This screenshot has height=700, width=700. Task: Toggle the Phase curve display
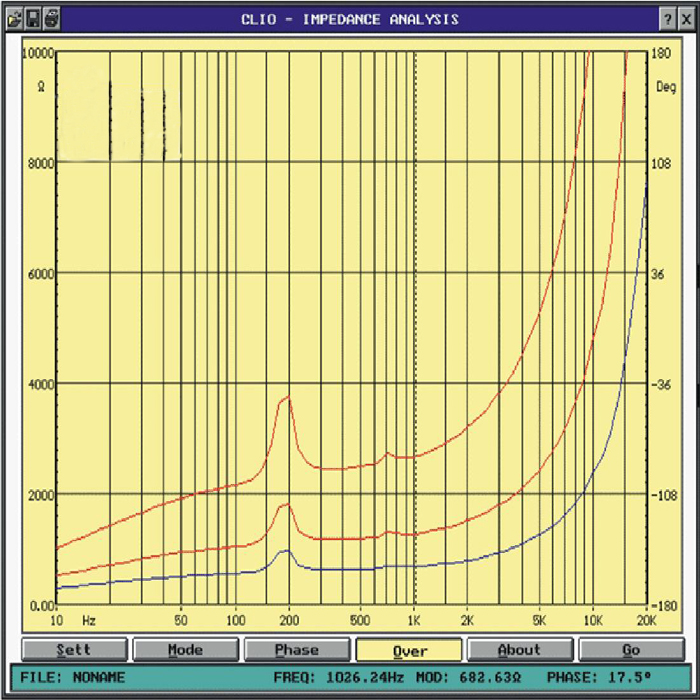[297, 650]
